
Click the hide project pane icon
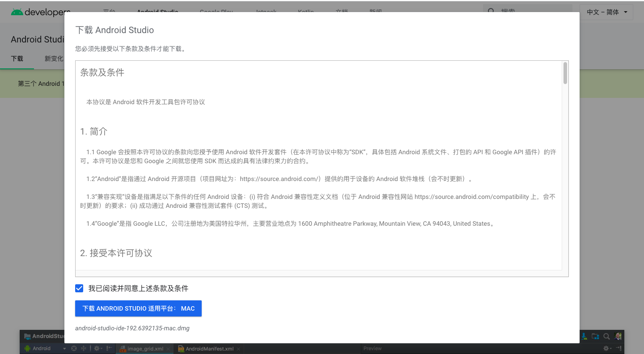pyautogui.click(x=109, y=348)
